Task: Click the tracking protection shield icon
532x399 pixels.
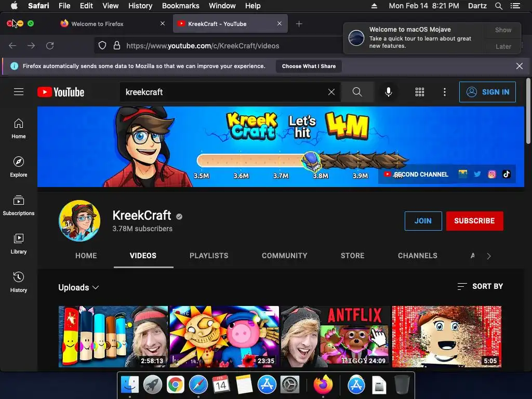Action: (x=102, y=46)
